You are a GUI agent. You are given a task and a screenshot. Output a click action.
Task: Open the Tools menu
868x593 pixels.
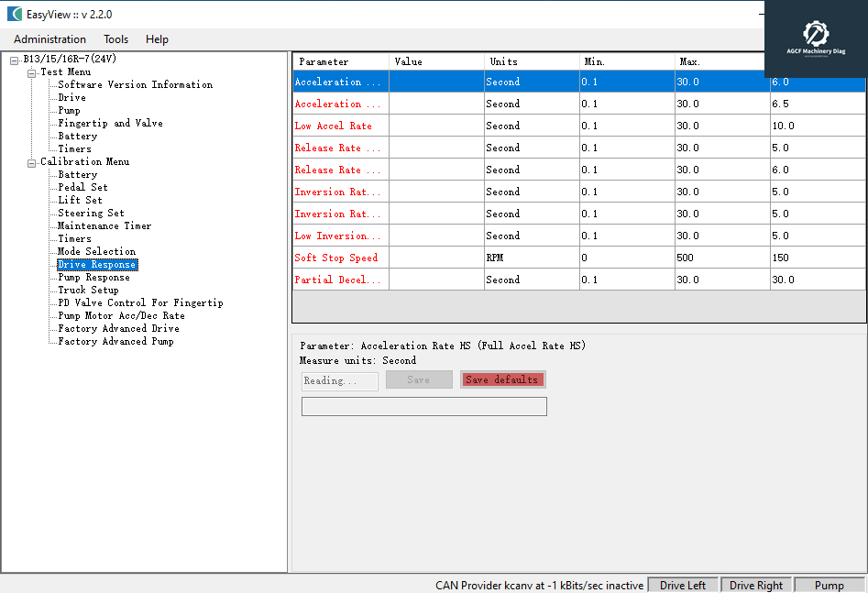point(116,39)
